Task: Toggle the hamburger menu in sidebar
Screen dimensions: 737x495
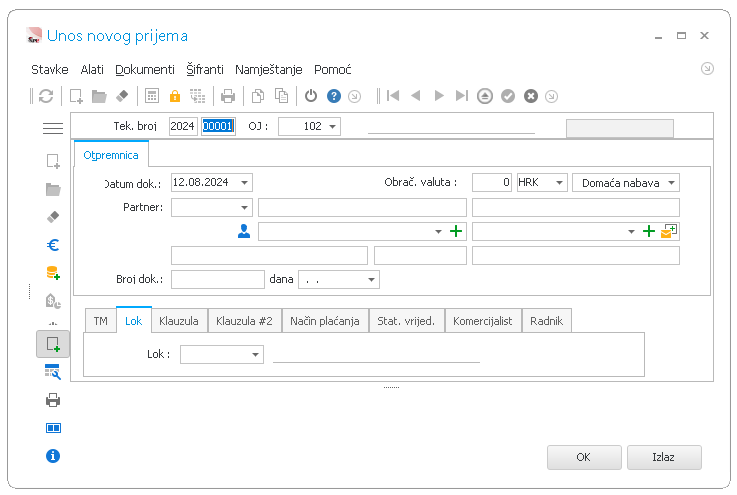Action: coord(53,128)
